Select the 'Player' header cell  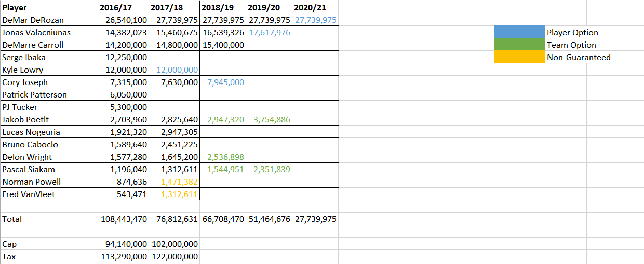coord(49,7)
